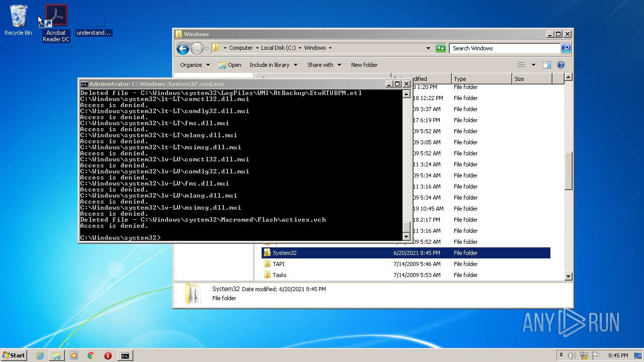Viewport: 644px width, 362px height.
Task: Open Explorer help
Action: coord(561,65)
